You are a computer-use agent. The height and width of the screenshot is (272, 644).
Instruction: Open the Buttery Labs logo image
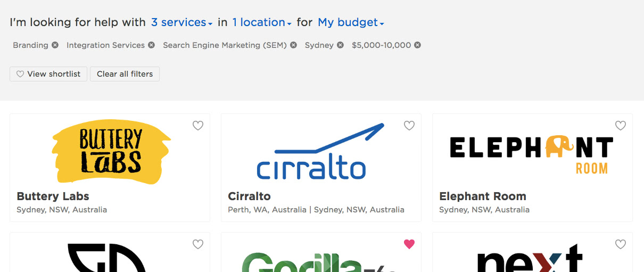(111, 152)
